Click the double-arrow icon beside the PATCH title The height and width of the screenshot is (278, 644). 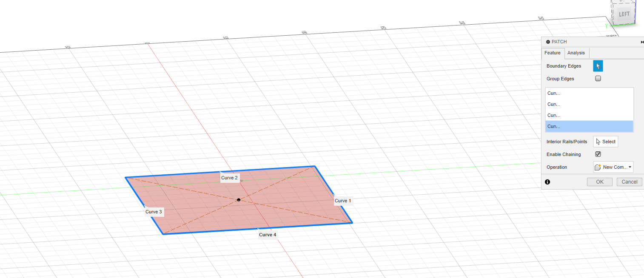[x=642, y=42]
